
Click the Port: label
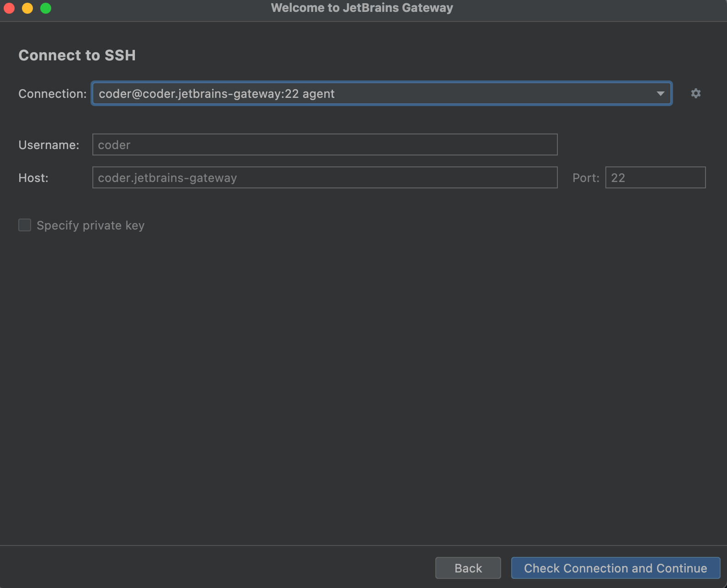(586, 178)
